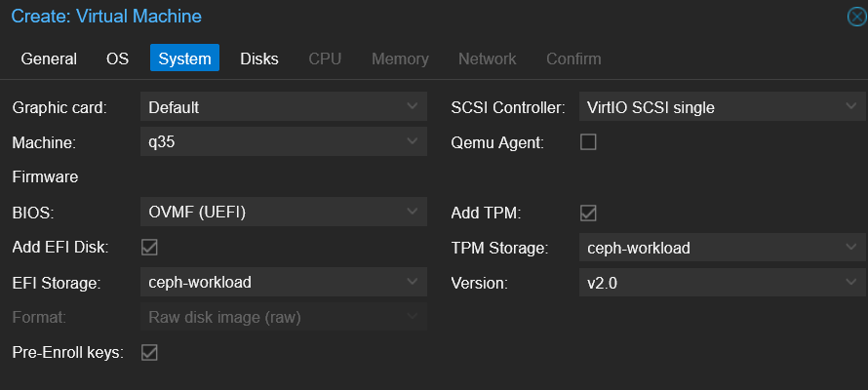
Task: Toggle the Qemu Agent checkbox
Action: 588,142
